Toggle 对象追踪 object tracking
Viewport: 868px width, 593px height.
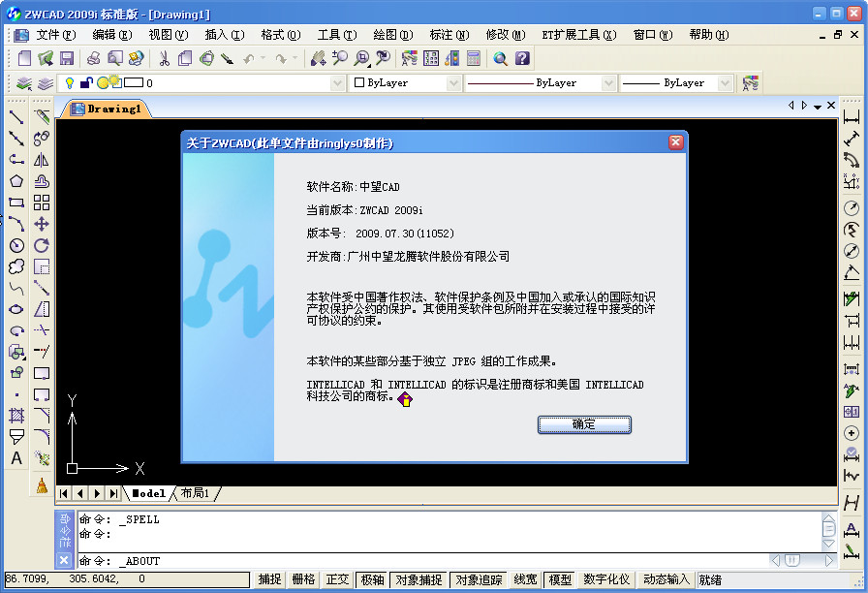(x=479, y=579)
